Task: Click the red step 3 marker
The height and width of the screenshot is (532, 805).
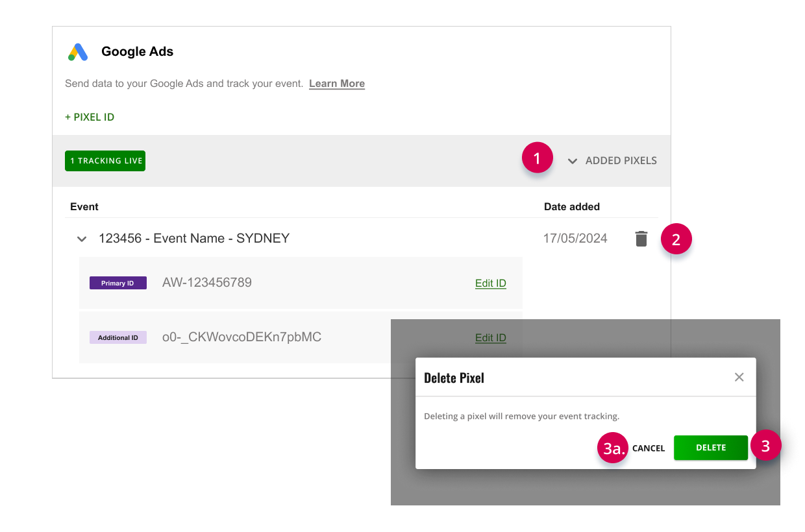Action: coord(765,446)
